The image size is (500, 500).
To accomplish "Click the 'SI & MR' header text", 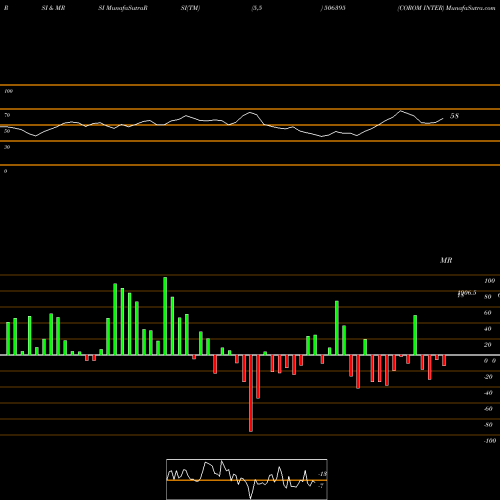I will pos(53,8).
